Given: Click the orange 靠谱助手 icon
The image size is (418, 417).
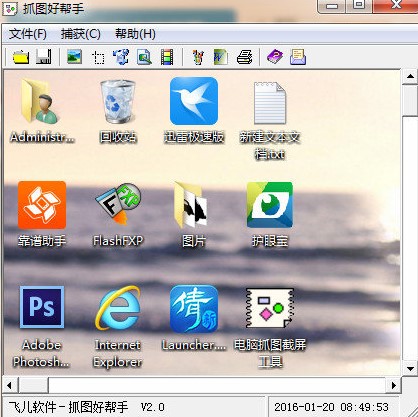Looking at the screenshot, I should (42, 205).
